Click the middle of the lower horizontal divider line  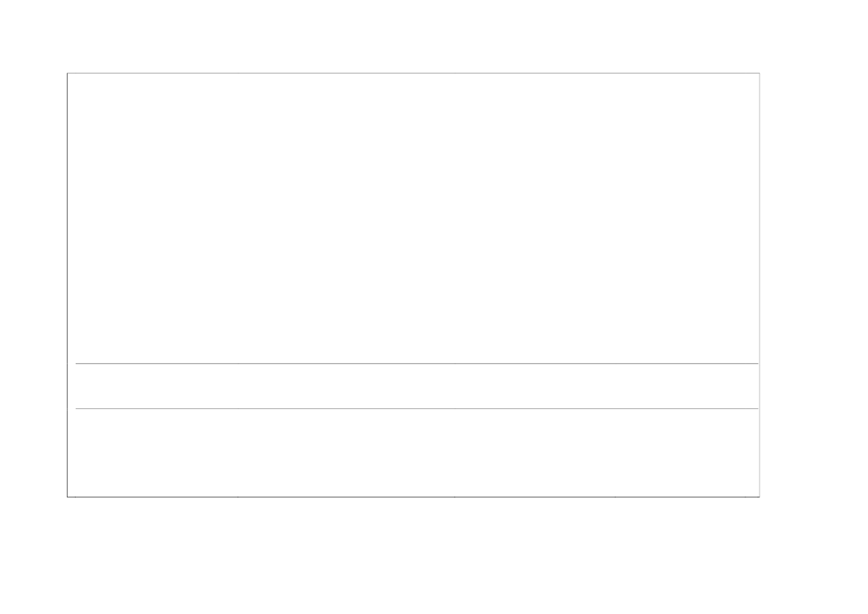pyautogui.click(x=417, y=408)
